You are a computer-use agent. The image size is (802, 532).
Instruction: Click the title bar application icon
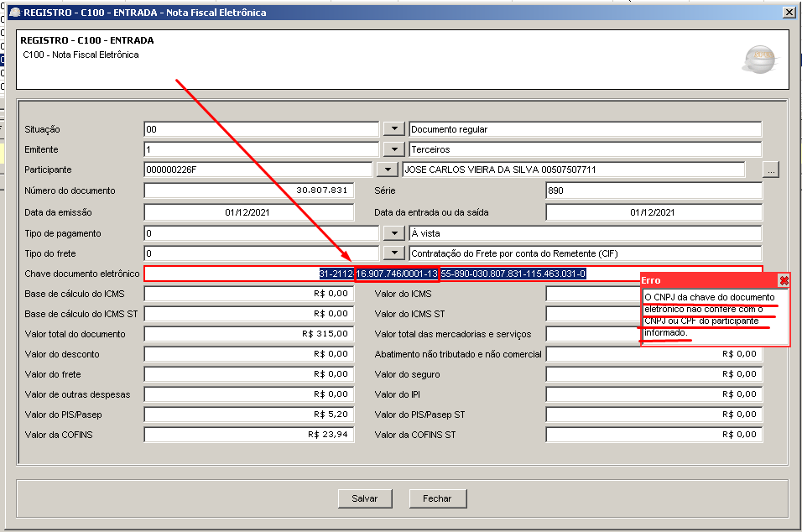coord(15,13)
